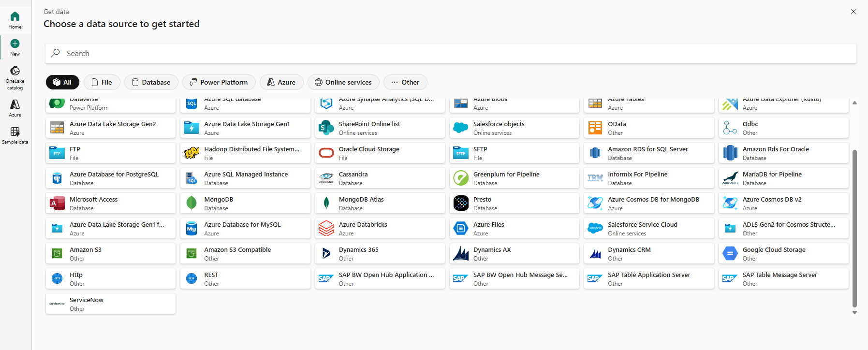Select Salesforce objects data source
The width and height of the screenshot is (868, 350).
(x=514, y=128)
